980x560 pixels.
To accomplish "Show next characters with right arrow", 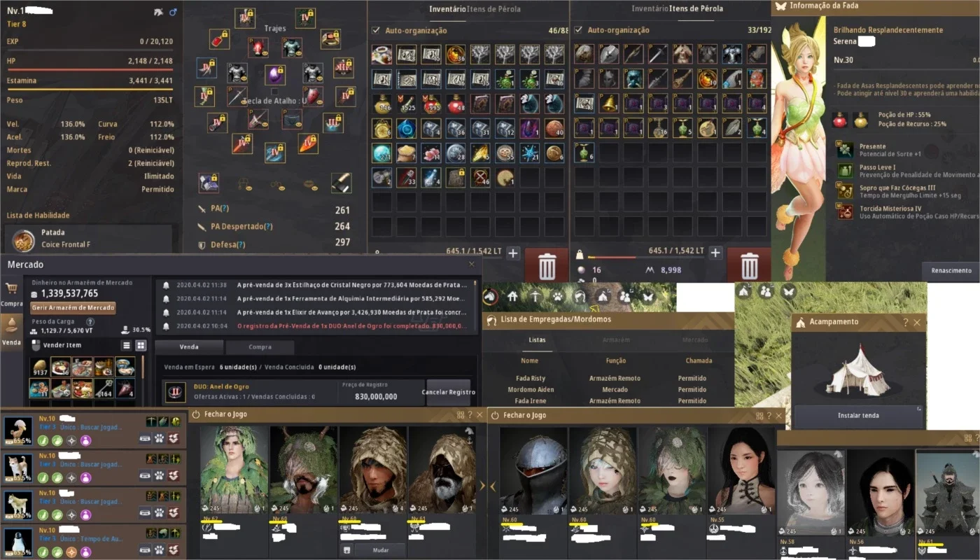I will click(481, 485).
